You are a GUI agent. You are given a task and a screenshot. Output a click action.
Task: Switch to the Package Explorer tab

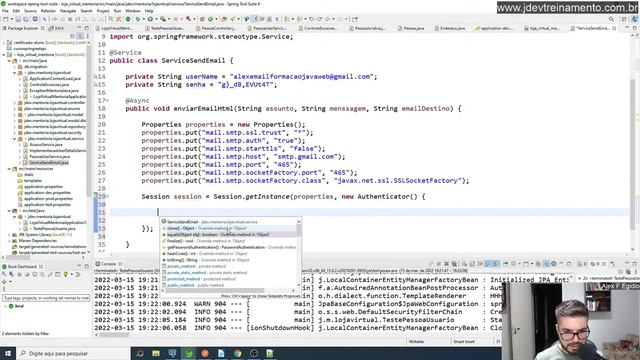[x=23, y=28]
